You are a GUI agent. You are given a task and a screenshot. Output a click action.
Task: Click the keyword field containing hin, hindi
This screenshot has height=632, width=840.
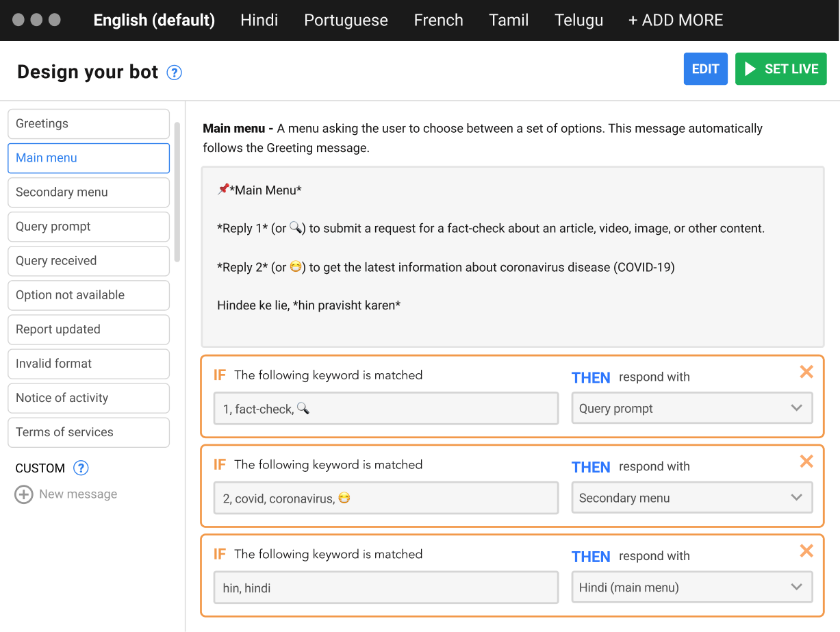coord(386,587)
